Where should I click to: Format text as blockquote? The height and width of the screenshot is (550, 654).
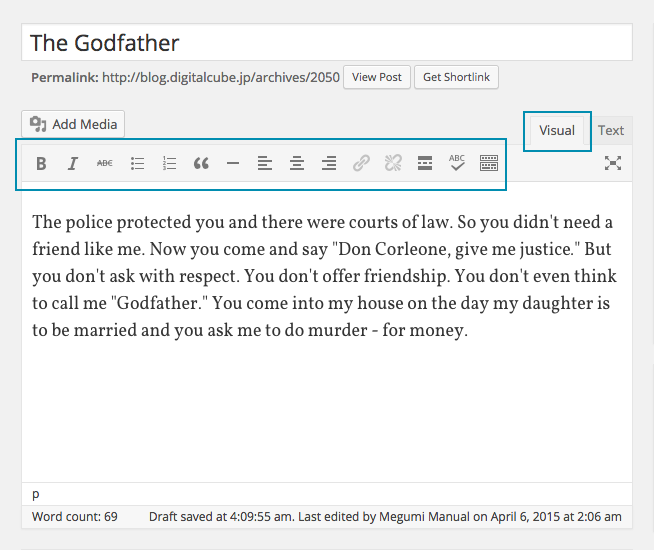(x=201, y=164)
